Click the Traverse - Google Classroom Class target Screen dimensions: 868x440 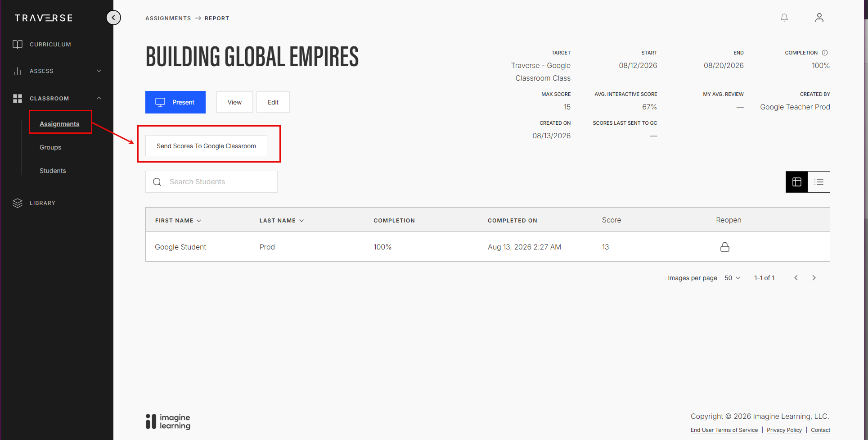[x=541, y=72]
